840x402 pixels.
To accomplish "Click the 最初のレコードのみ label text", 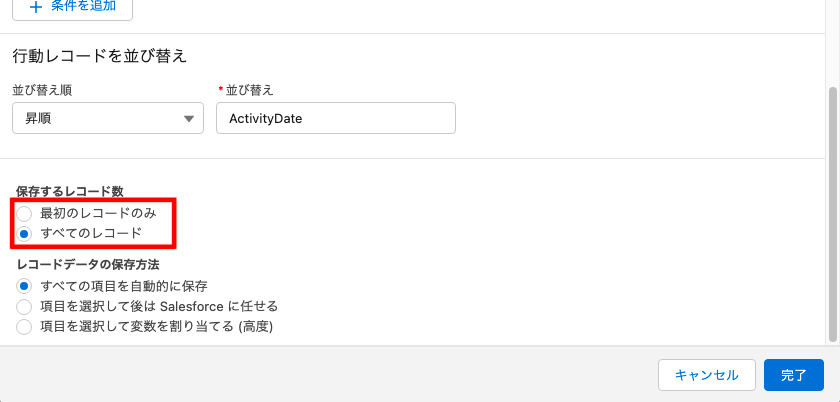I will point(99,214).
